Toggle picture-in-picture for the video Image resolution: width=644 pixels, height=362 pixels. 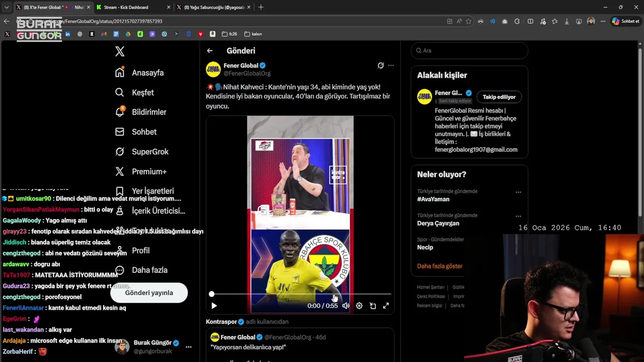point(373,306)
